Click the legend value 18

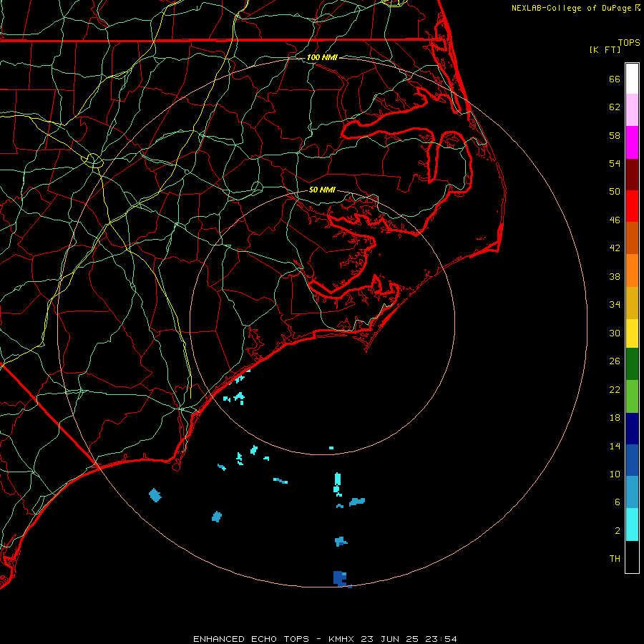pyautogui.click(x=615, y=418)
